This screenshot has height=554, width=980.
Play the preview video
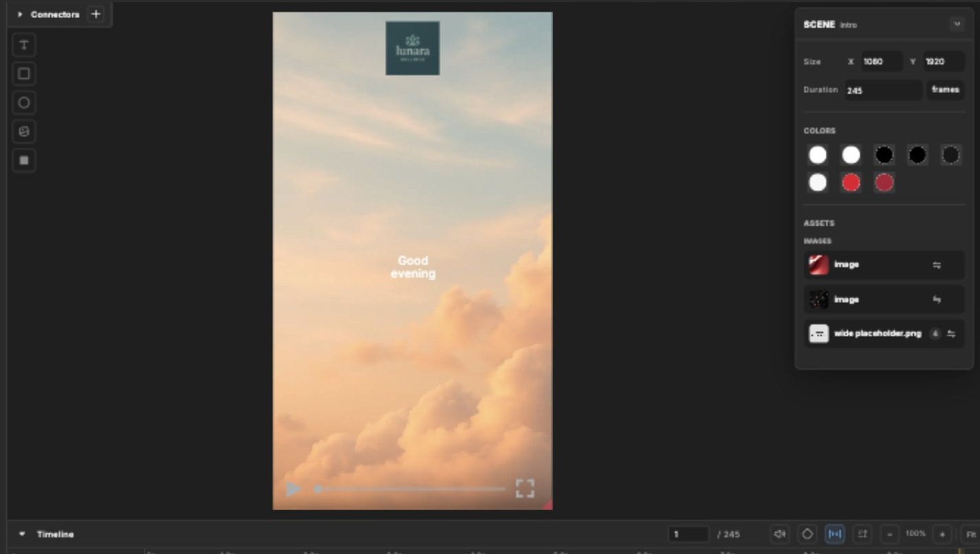coord(293,489)
